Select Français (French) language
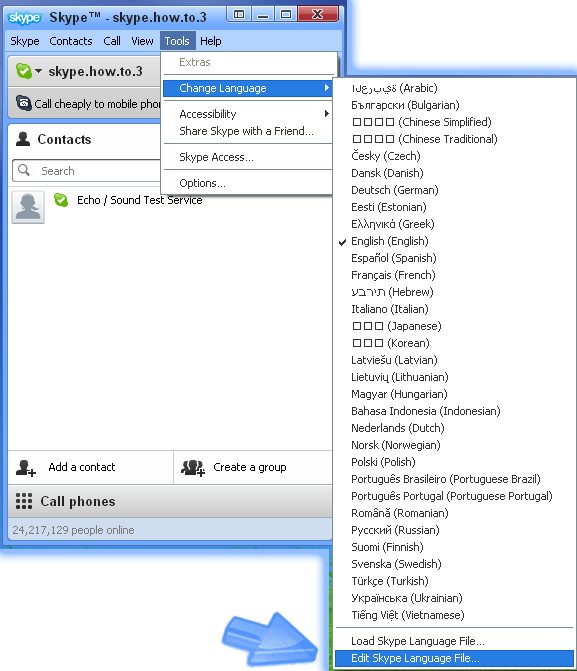The width and height of the screenshot is (577, 671). pos(393,275)
